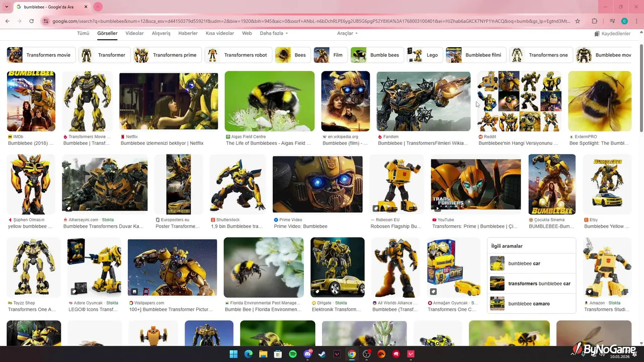Select the Transformer filter chip
The image size is (644, 362).
click(105, 55)
